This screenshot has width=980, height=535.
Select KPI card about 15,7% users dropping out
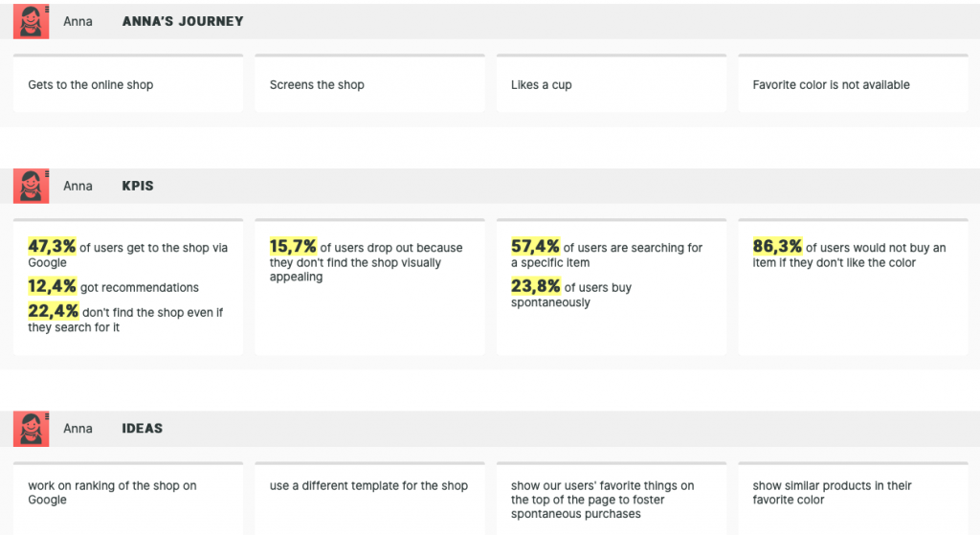(370, 287)
